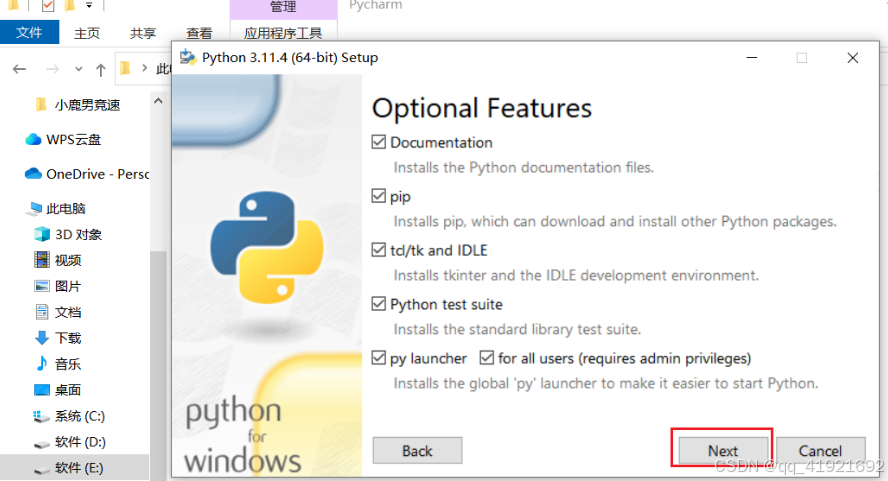Image resolution: width=888 pixels, height=481 pixels.
Task: Go back in File Explorer
Action: 19,69
